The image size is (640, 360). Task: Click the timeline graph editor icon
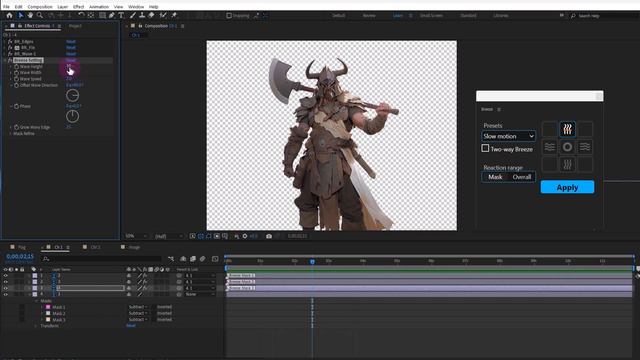point(215,259)
